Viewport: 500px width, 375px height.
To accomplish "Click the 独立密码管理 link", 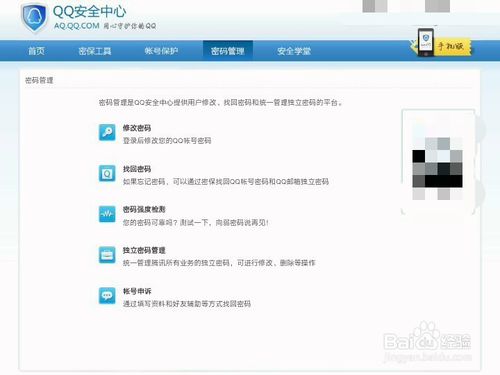I will [x=144, y=250].
